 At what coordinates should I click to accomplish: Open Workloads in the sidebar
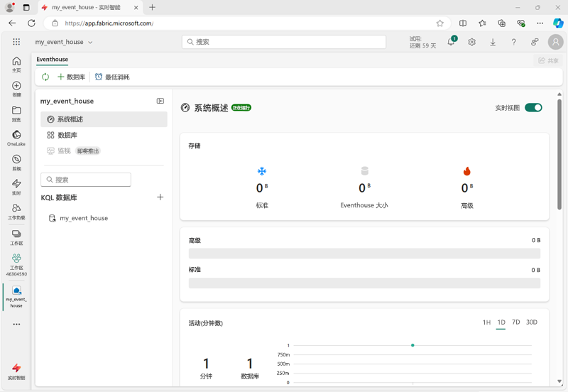(x=16, y=212)
